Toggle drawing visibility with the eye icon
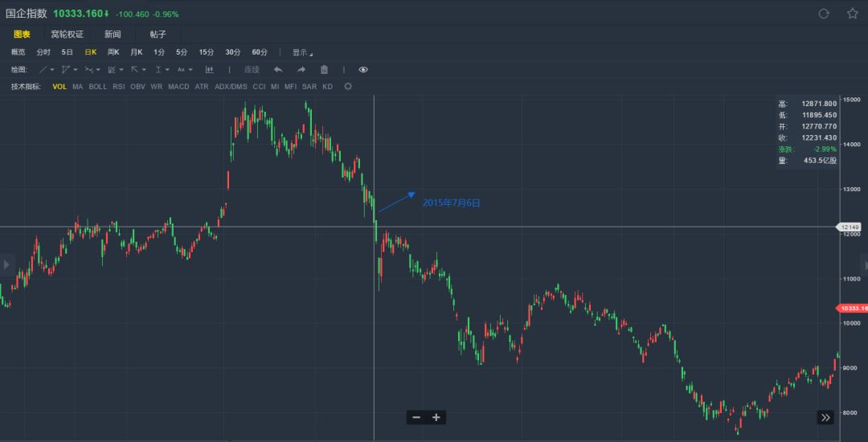Viewport: 868px width, 442px height. click(363, 70)
